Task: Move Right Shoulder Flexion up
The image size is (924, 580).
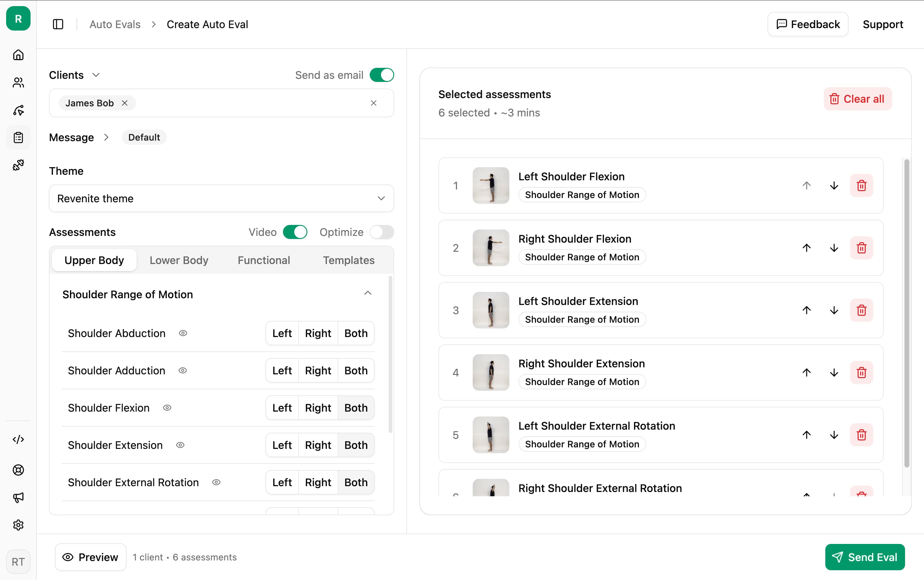Action: (x=807, y=248)
